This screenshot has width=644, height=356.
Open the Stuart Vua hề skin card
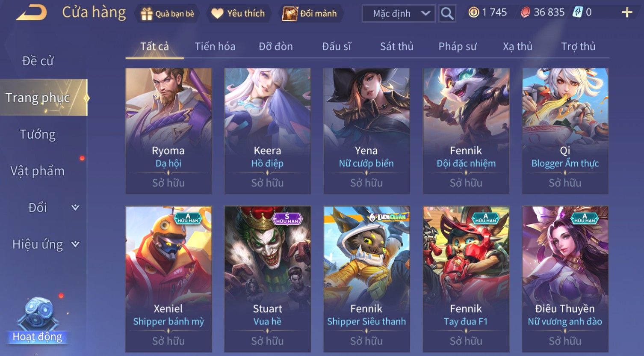267,279
